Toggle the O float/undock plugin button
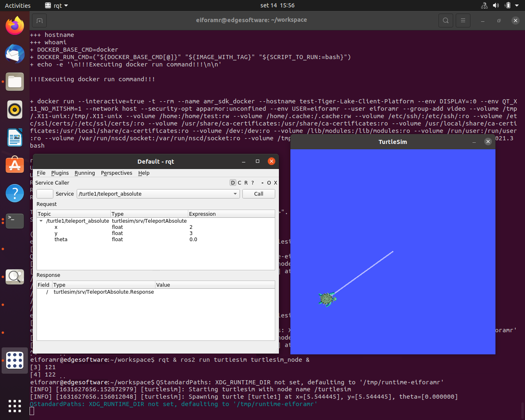Image resolution: width=525 pixels, height=420 pixels. click(269, 183)
